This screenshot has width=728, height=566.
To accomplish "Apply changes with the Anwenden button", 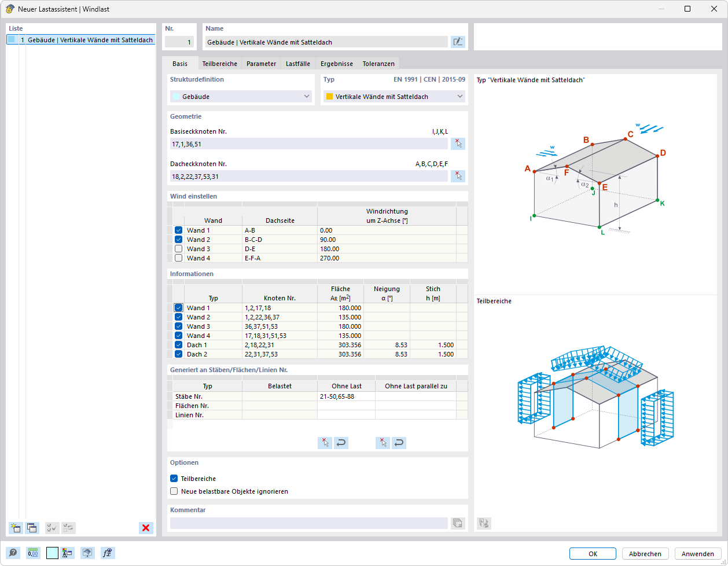I will (697, 553).
